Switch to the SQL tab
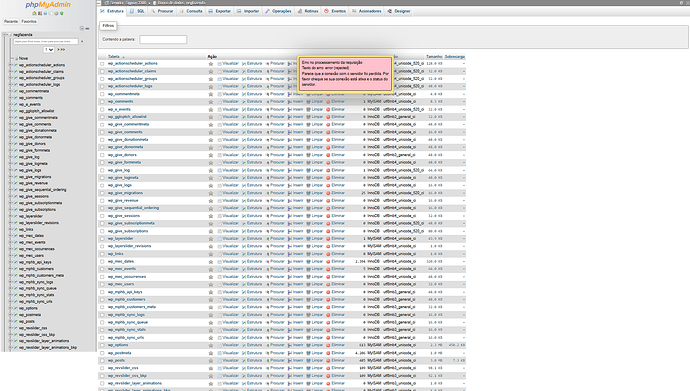Image resolution: width=690 pixels, height=391 pixels. [137, 11]
